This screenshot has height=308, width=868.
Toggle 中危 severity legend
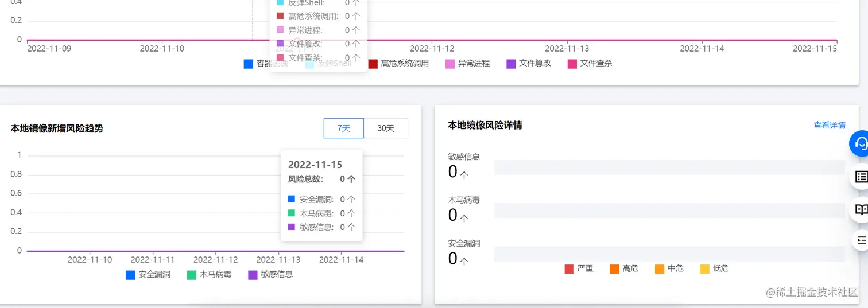[669, 268]
